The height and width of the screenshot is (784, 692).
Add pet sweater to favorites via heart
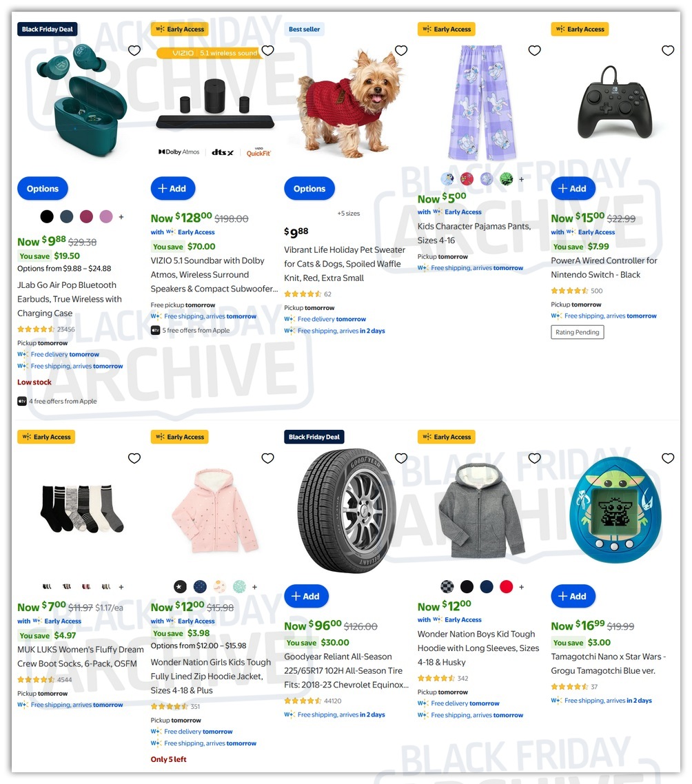point(401,50)
